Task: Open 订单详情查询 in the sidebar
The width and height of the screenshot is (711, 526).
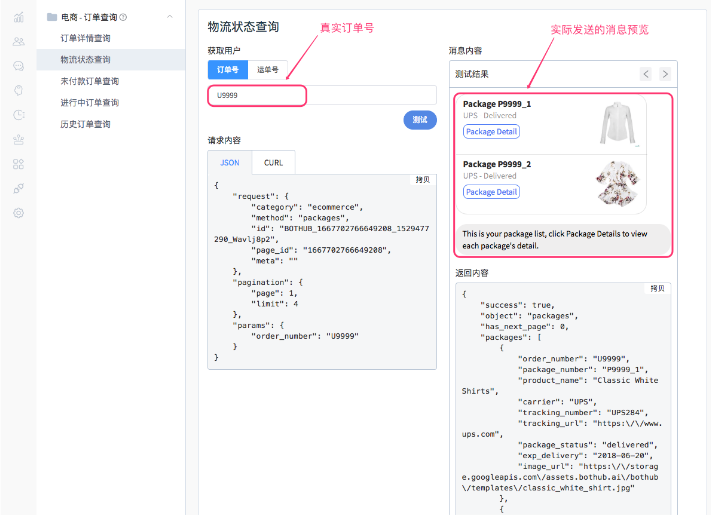Action: (86, 38)
